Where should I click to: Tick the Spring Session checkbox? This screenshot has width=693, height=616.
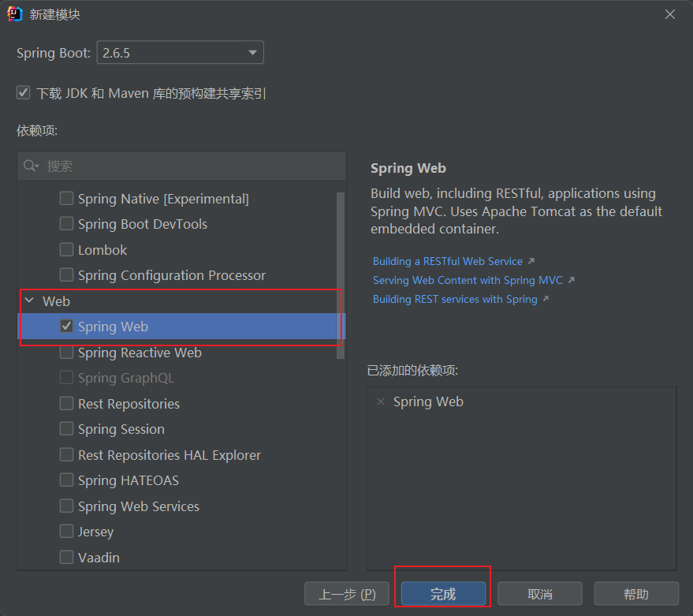(66, 428)
